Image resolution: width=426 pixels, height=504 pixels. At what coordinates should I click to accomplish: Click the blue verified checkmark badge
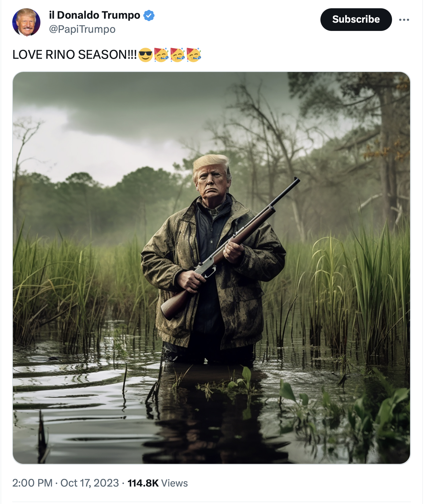point(149,15)
